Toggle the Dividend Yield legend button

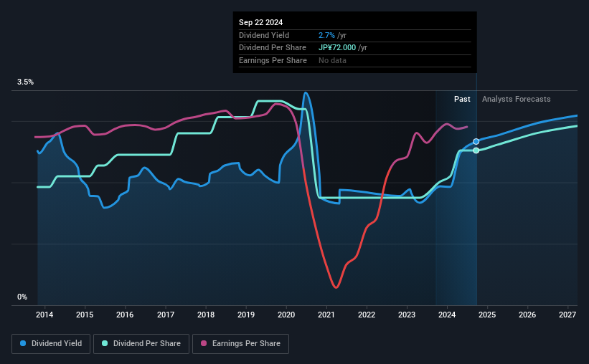pos(51,344)
